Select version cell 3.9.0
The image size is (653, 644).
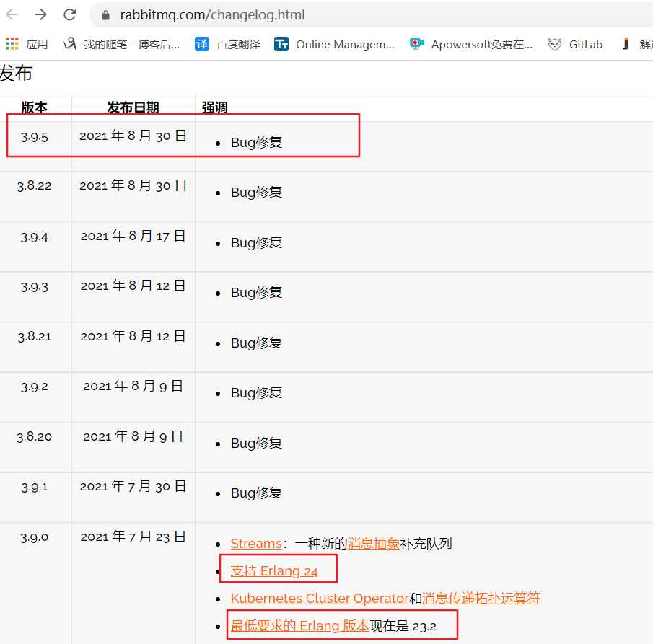[x=35, y=537]
